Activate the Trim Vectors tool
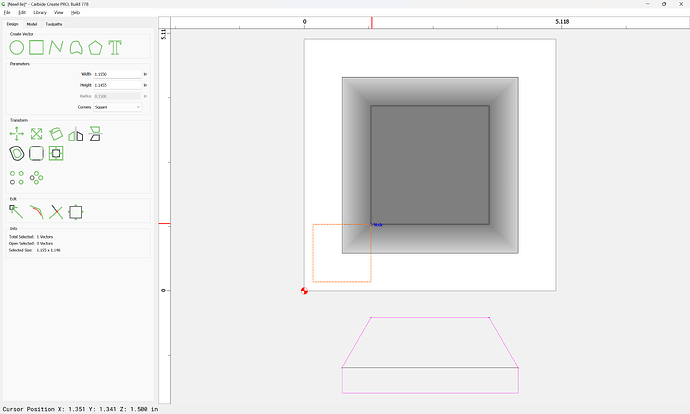The width and height of the screenshot is (690, 414). (56, 212)
